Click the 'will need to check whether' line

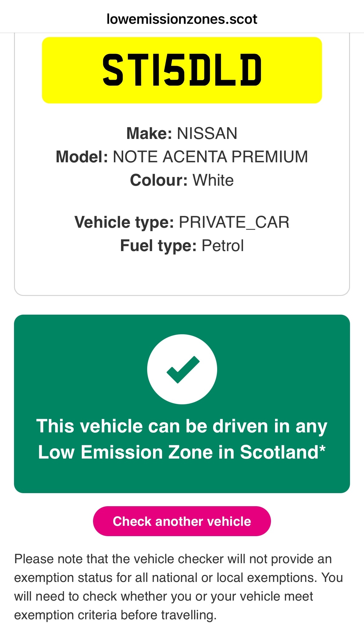(x=164, y=597)
